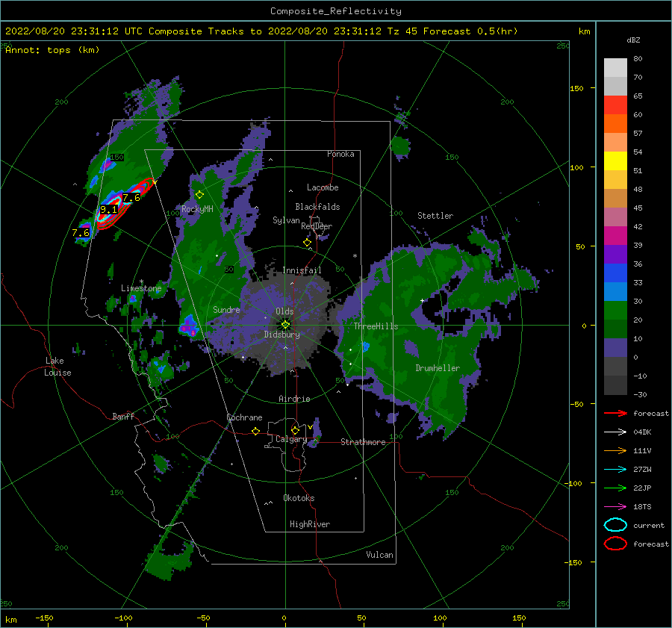Click the Stettler city label
This screenshot has height=628, width=672.
[435, 216]
